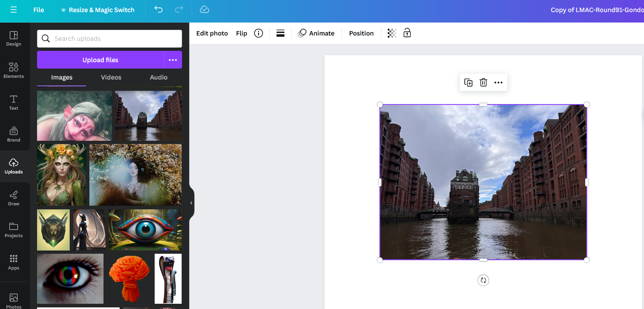Open the Draw sidebar panel
The image size is (644, 309).
[14, 198]
